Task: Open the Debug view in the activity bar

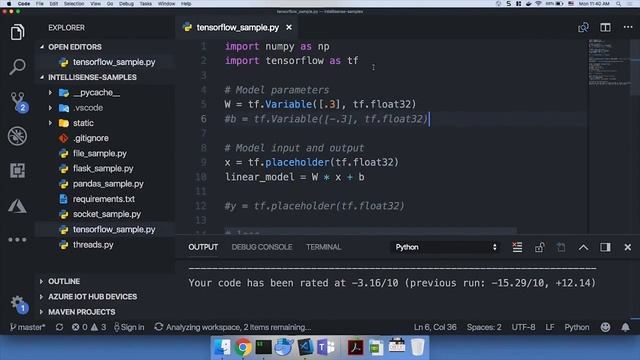Action: click(x=17, y=136)
